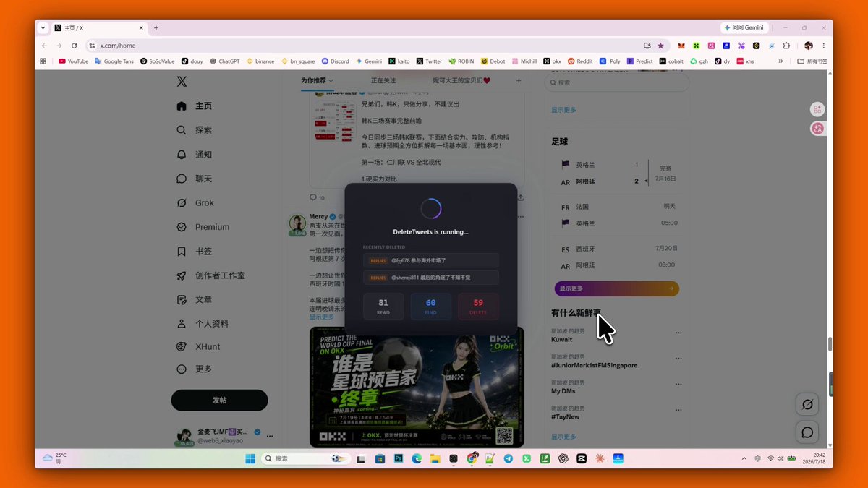This screenshot has width=868, height=488.
Task: Open options for the My DMs trend
Action: coord(678,384)
